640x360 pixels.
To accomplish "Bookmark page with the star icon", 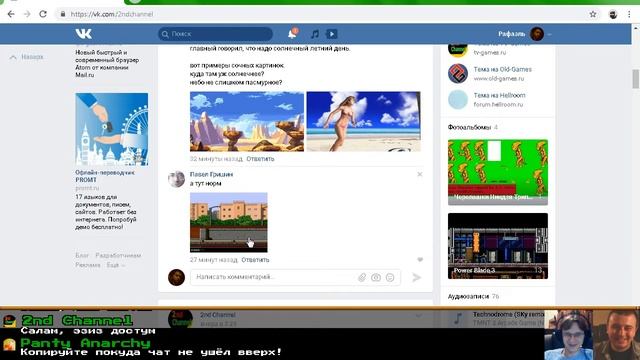I will pyautogui.click(x=593, y=14).
